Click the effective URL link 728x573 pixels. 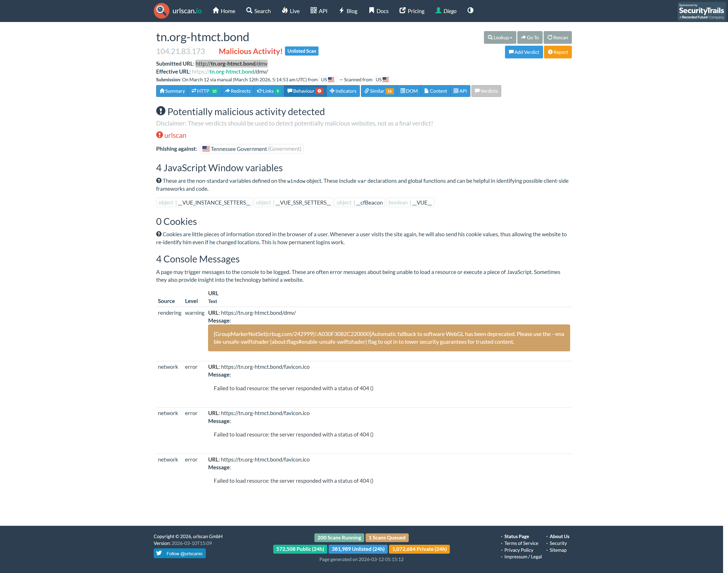230,71
